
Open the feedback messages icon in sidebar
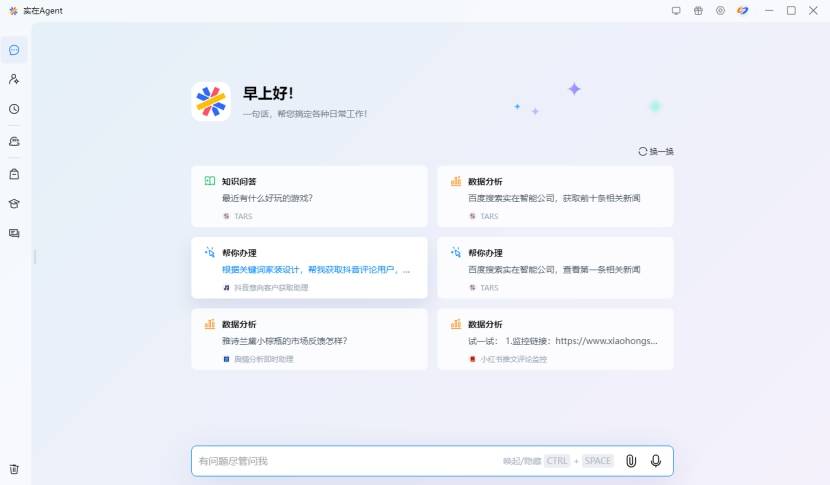14,233
